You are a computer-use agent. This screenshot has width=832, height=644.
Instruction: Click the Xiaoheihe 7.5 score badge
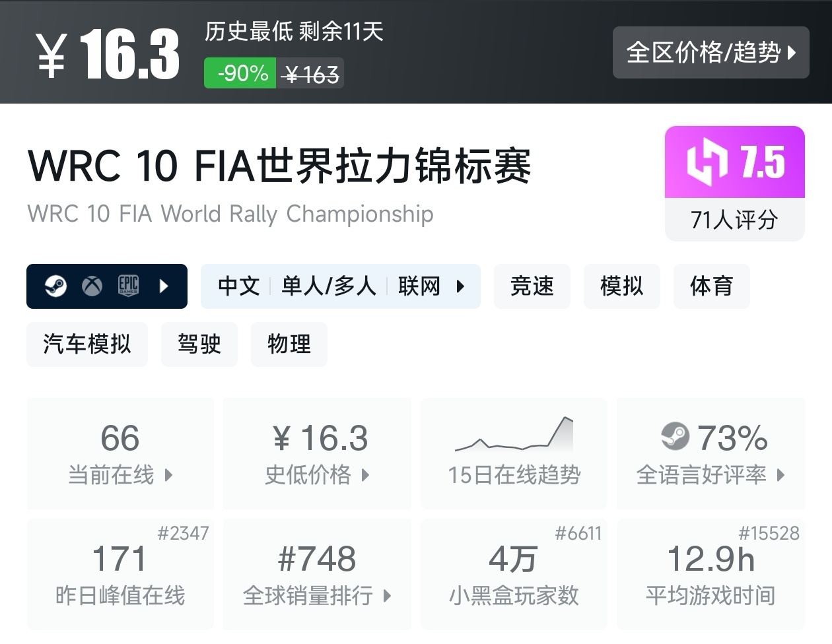click(734, 162)
